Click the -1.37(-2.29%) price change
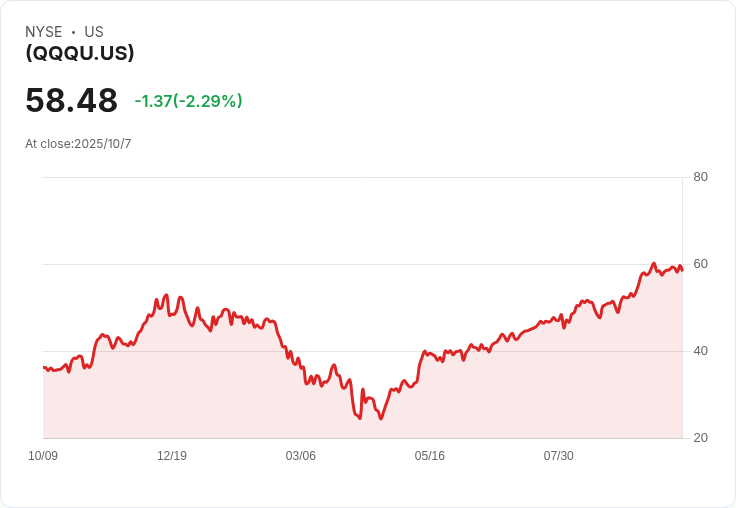Viewport: 736px width, 508px height. tap(188, 101)
